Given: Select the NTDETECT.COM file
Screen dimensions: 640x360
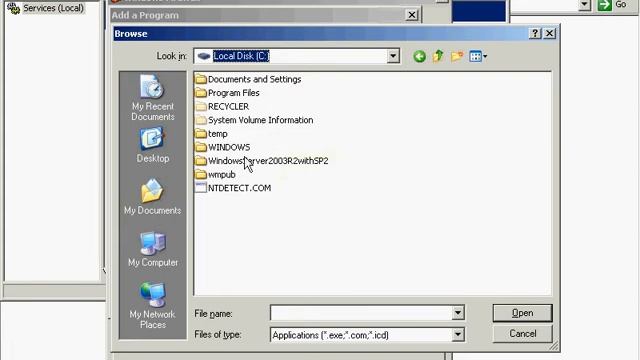Looking at the screenshot, I should click(233, 188).
